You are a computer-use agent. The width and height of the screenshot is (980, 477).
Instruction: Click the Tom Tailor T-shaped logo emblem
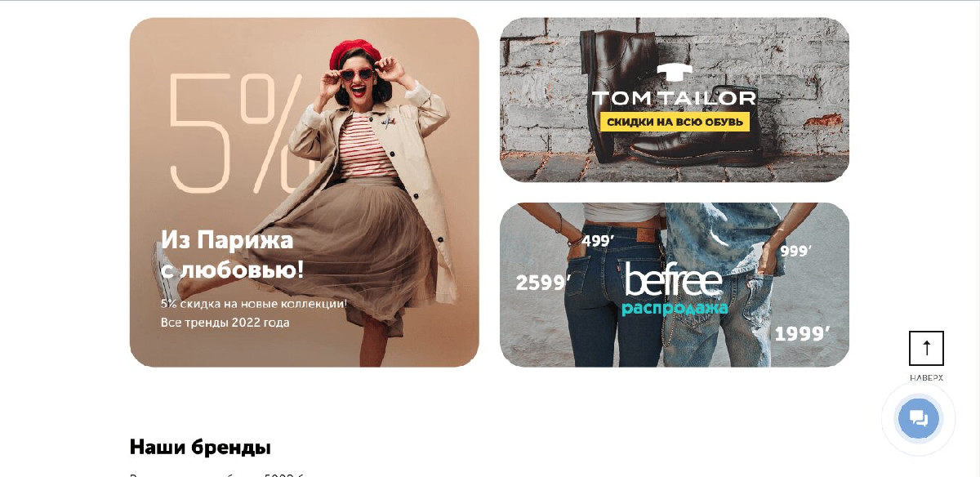[674, 73]
